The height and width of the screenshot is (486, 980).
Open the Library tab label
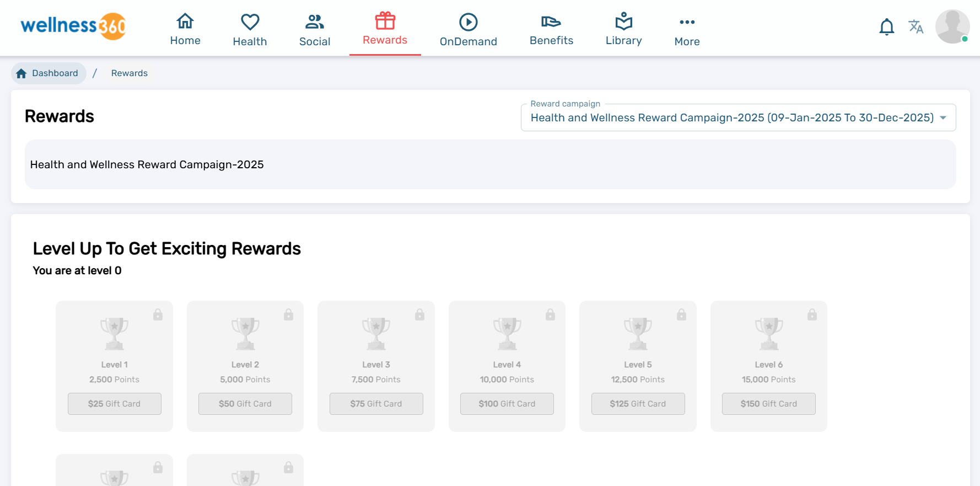tap(624, 40)
